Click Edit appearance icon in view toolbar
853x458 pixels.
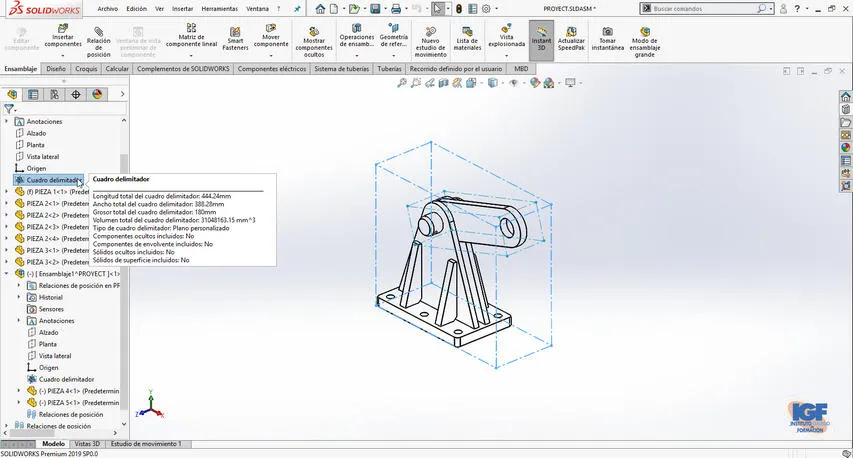point(535,83)
